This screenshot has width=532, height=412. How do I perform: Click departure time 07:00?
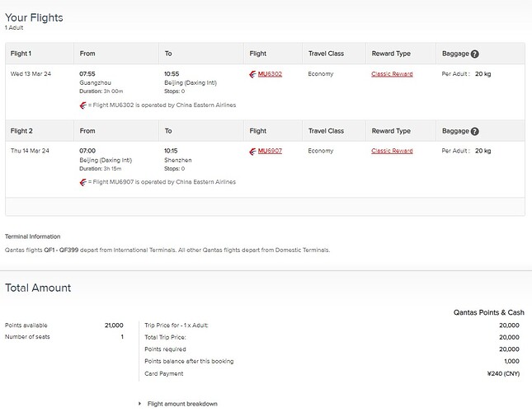tap(87, 151)
